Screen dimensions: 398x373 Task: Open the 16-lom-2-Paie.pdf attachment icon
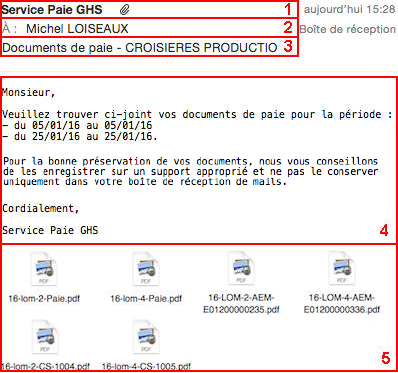(44, 269)
